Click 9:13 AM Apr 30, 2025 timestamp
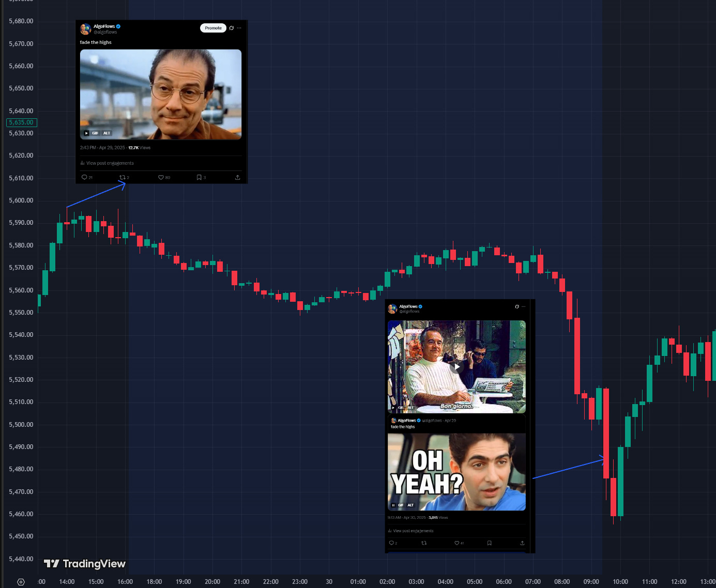This screenshot has width=716, height=588. 407,518
